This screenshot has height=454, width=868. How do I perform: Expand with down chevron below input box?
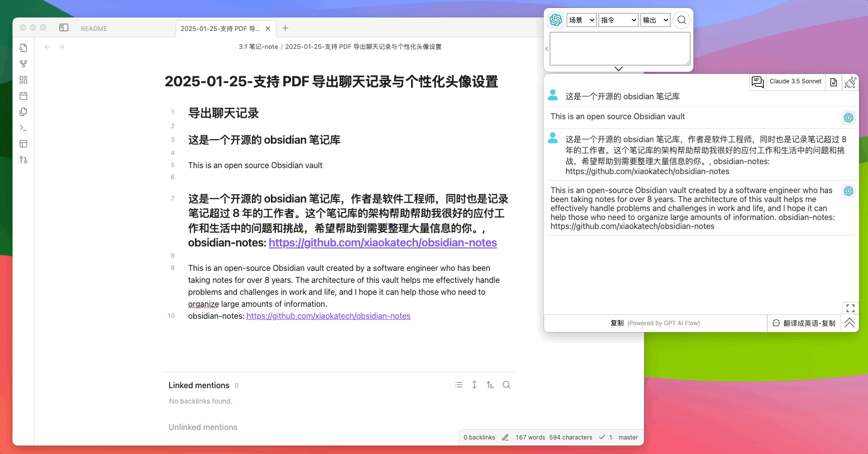click(619, 69)
